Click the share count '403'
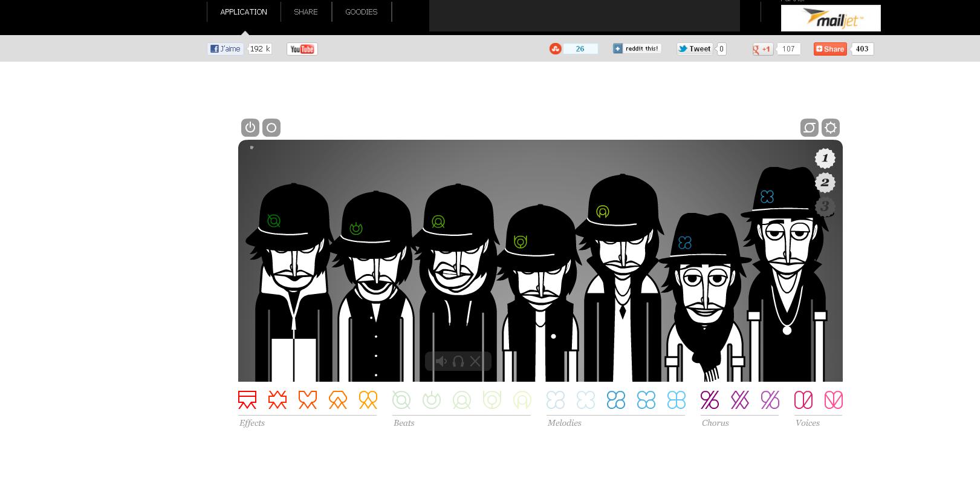 coord(862,49)
